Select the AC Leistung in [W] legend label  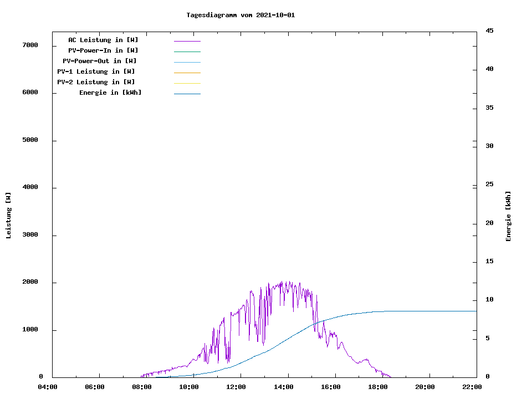click(x=103, y=40)
